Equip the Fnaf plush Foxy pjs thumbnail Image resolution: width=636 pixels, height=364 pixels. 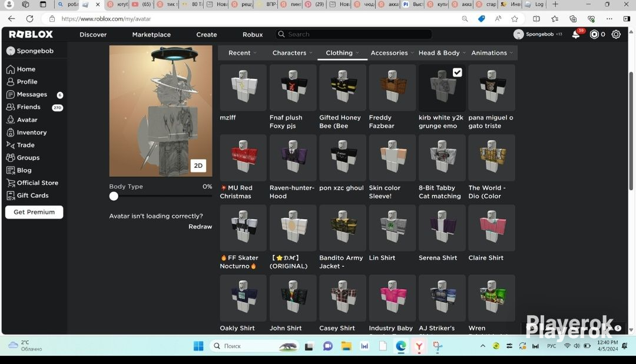293,88
